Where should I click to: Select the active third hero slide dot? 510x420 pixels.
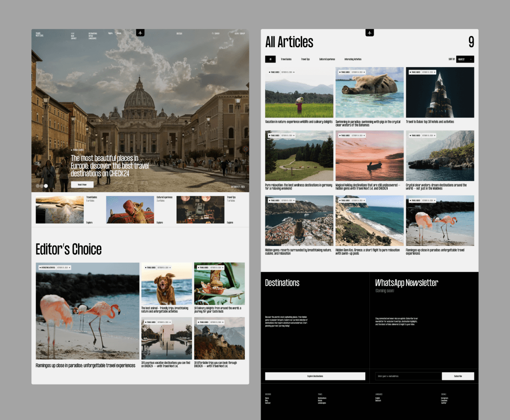coord(46,186)
